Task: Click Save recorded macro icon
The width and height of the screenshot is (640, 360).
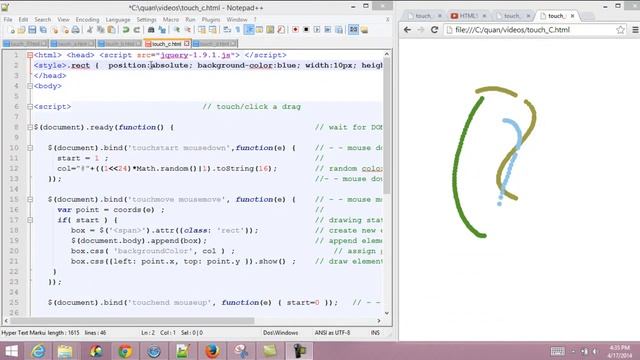Action: pos(338,30)
